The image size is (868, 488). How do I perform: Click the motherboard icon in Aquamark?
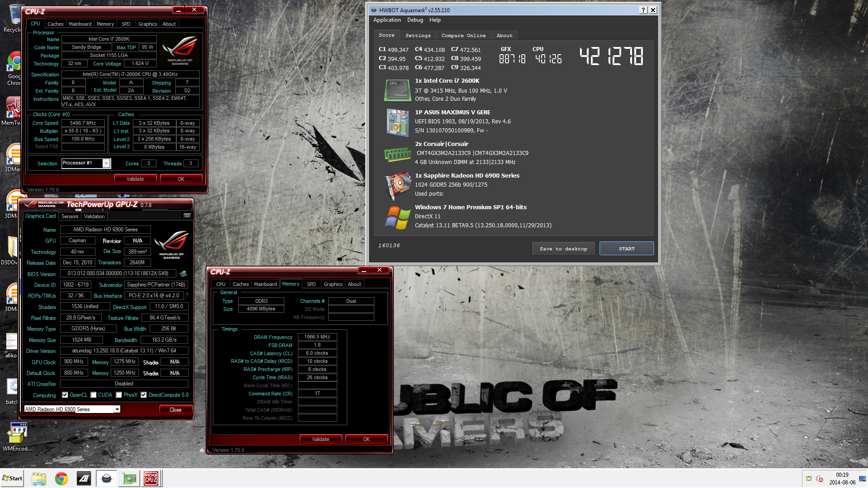[x=397, y=122]
